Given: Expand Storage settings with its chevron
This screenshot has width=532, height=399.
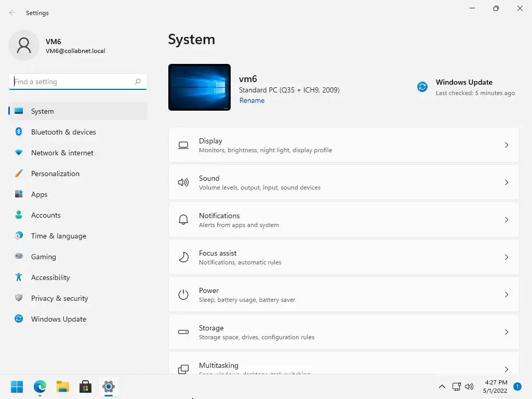Looking at the screenshot, I should tap(506, 332).
